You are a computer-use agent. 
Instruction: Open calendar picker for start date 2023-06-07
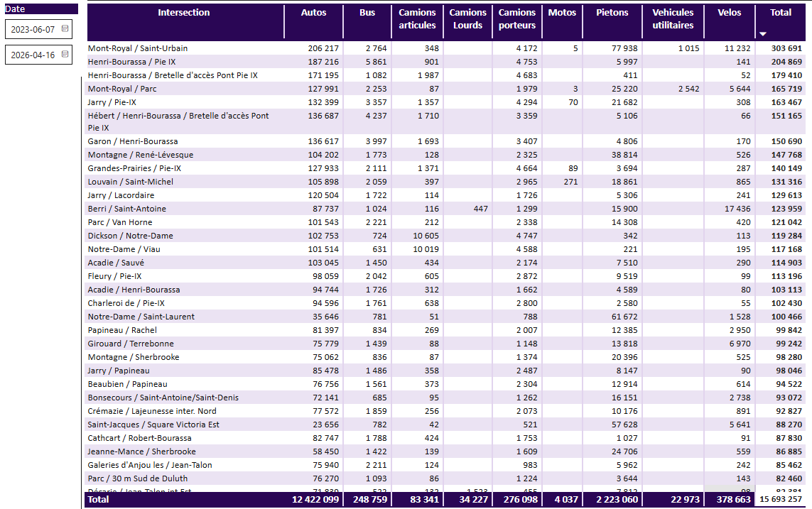click(x=65, y=29)
